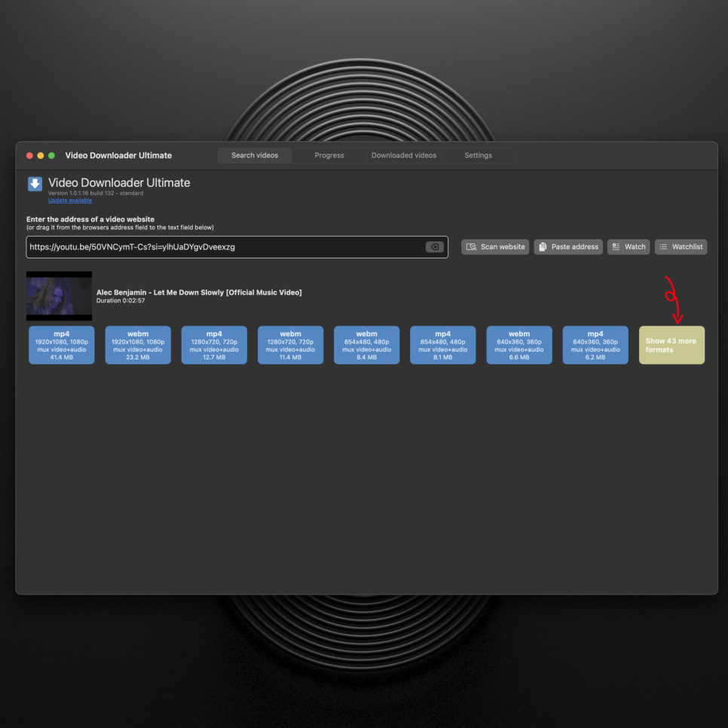
Task: Download webm 360p 6.6 MB format
Action: tap(519, 345)
